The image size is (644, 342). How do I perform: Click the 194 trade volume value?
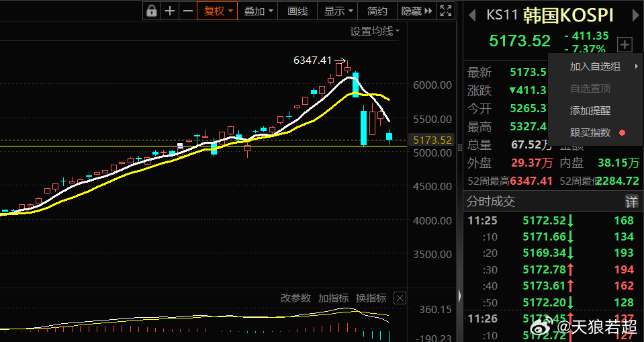[x=624, y=269]
